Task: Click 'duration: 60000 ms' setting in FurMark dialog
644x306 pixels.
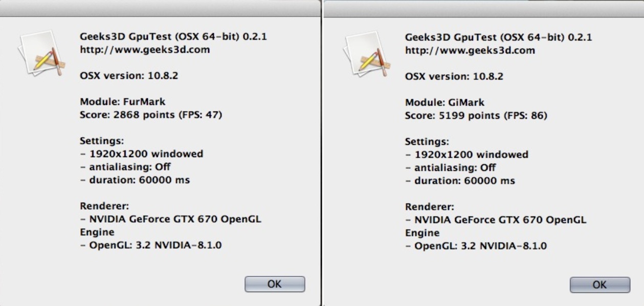Action: coord(135,180)
